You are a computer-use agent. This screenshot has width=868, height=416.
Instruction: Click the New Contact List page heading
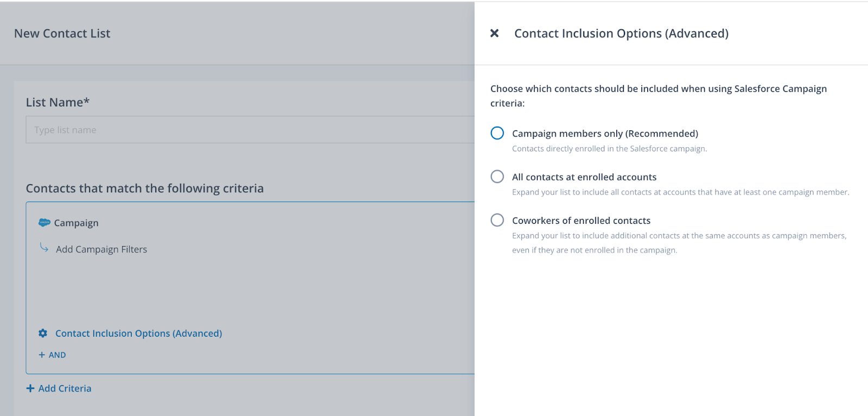pyautogui.click(x=62, y=34)
